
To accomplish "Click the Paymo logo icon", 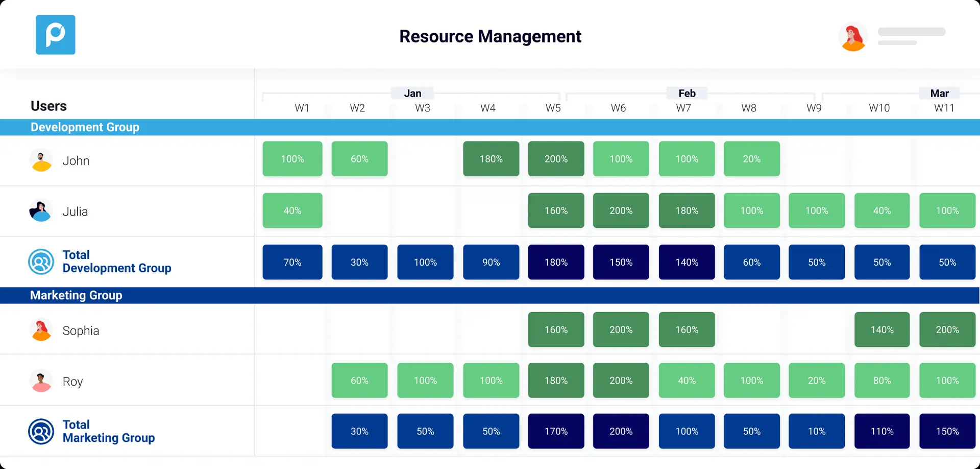I will pos(55,35).
